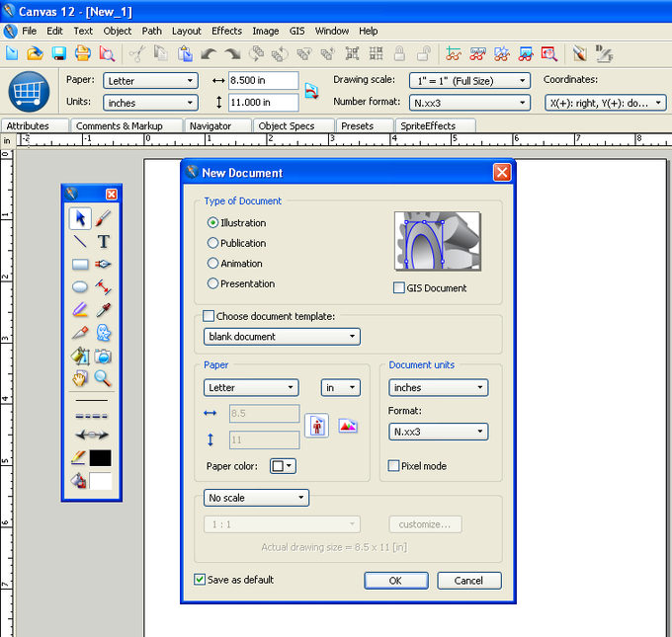This screenshot has height=637, width=672.
Task: Select the Paintbrush tool in toolbox
Action: pos(104,218)
